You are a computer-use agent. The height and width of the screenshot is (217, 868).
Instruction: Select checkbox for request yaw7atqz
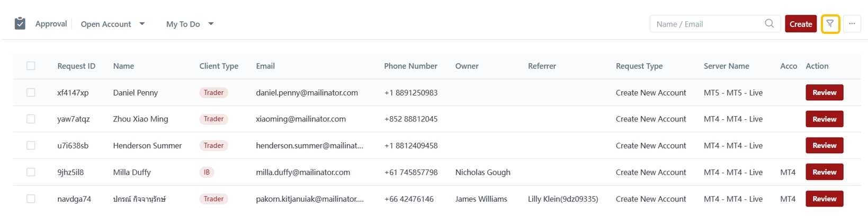point(31,119)
